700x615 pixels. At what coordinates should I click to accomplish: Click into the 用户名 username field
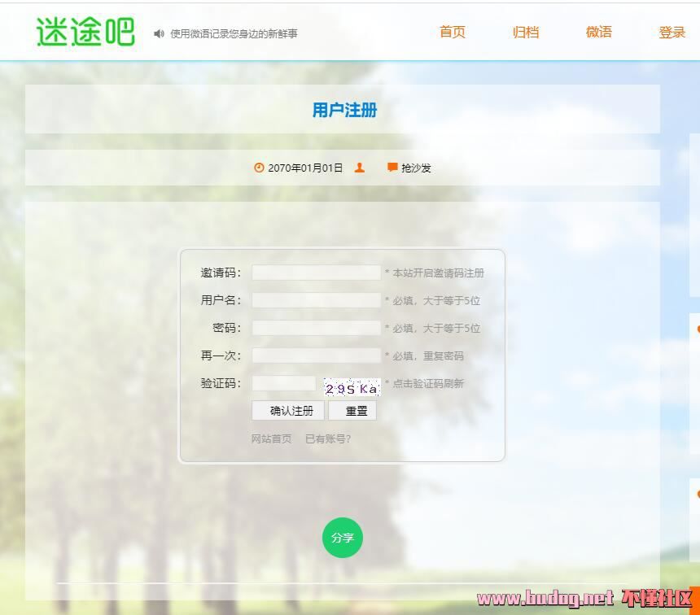(316, 300)
